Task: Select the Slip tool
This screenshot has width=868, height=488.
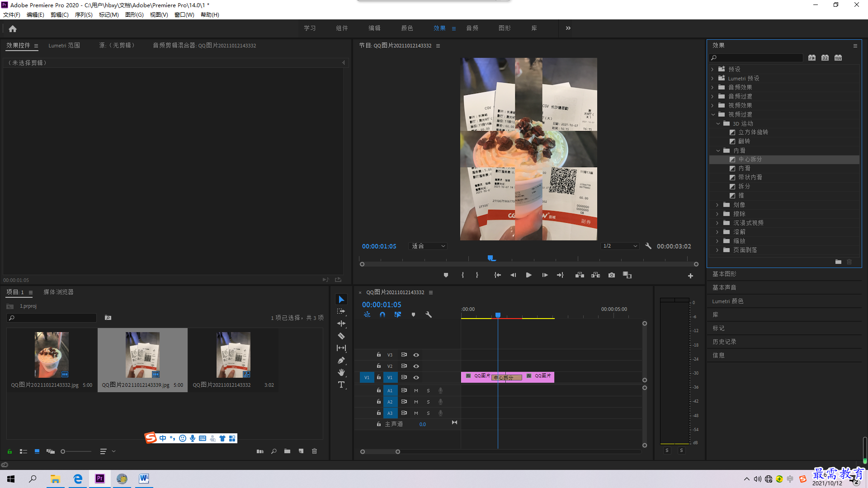Action: [341, 348]
